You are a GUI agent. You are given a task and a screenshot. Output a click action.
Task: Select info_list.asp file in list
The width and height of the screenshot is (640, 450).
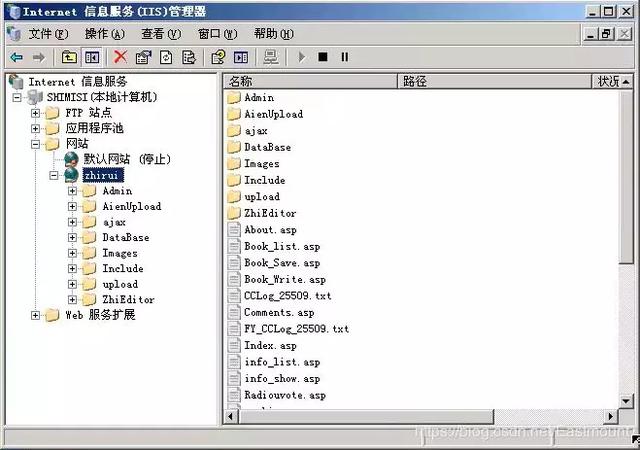pos(282,362)
